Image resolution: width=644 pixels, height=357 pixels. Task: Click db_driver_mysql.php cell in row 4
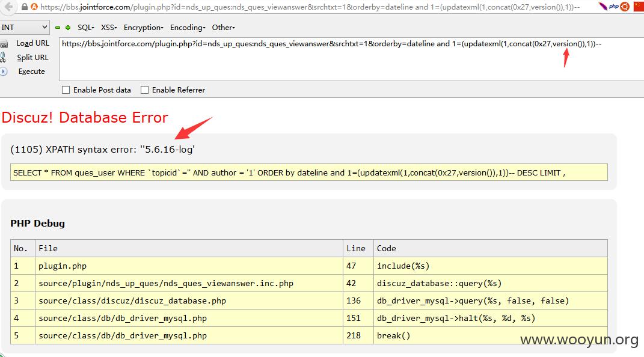click(189, 318)
